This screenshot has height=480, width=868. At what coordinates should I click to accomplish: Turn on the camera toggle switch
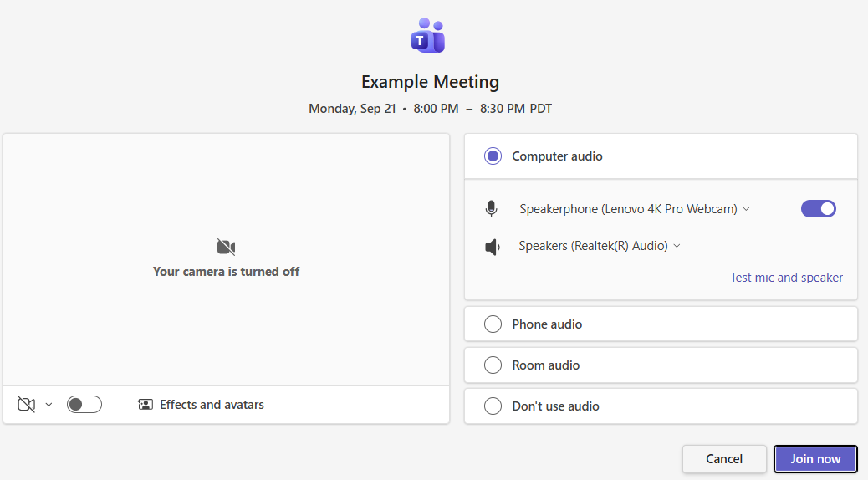tap(84, 405)
